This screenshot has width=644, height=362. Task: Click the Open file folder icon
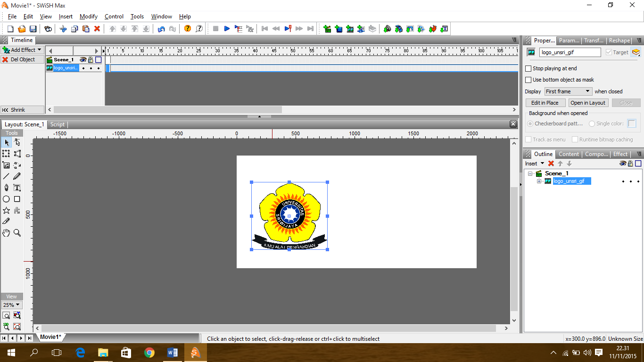point(22,29)
